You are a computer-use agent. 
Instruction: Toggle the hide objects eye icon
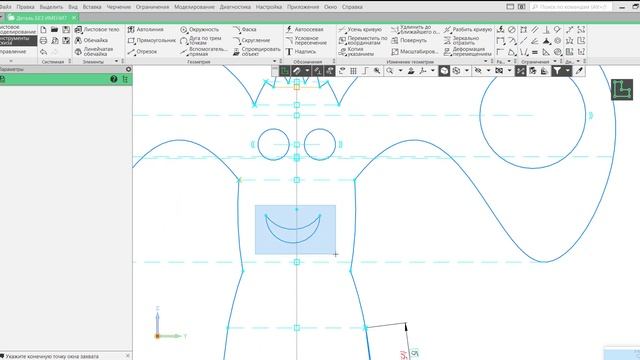point(478,71)
